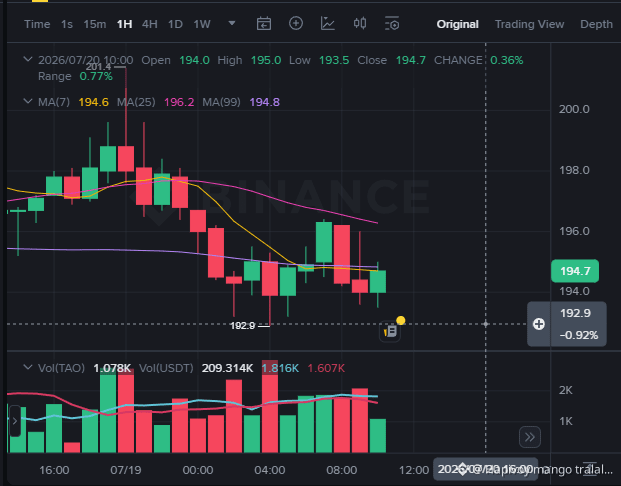Switch to Original chart view

[457, 24]
